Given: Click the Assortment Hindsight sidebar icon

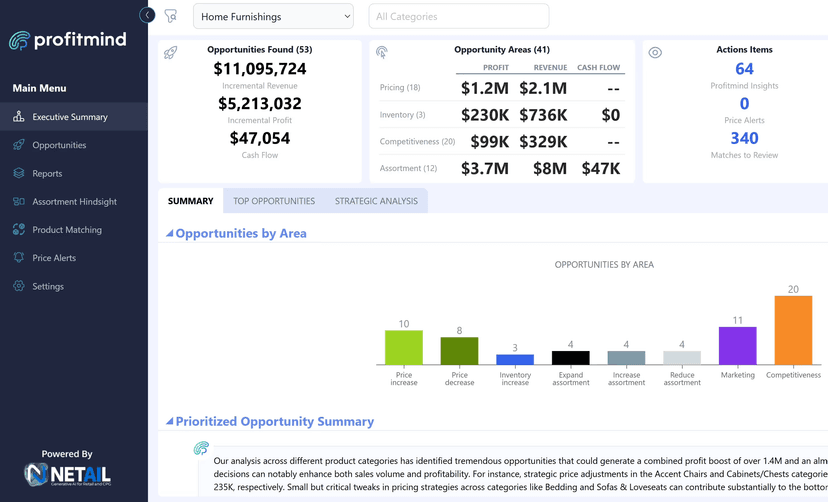Looking at the screenshot, I should click(x=18, y=201).
